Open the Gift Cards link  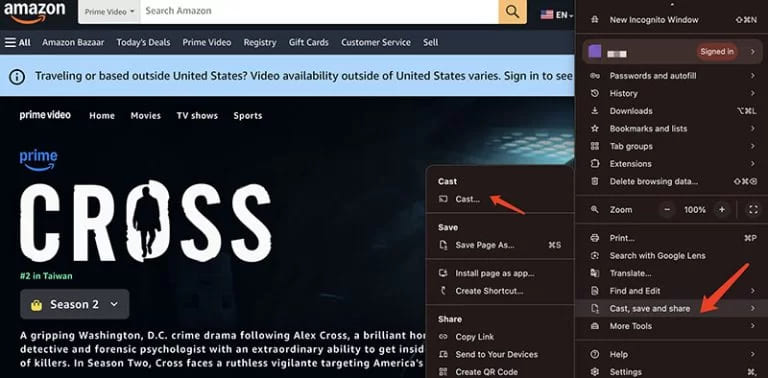[309, 43]
